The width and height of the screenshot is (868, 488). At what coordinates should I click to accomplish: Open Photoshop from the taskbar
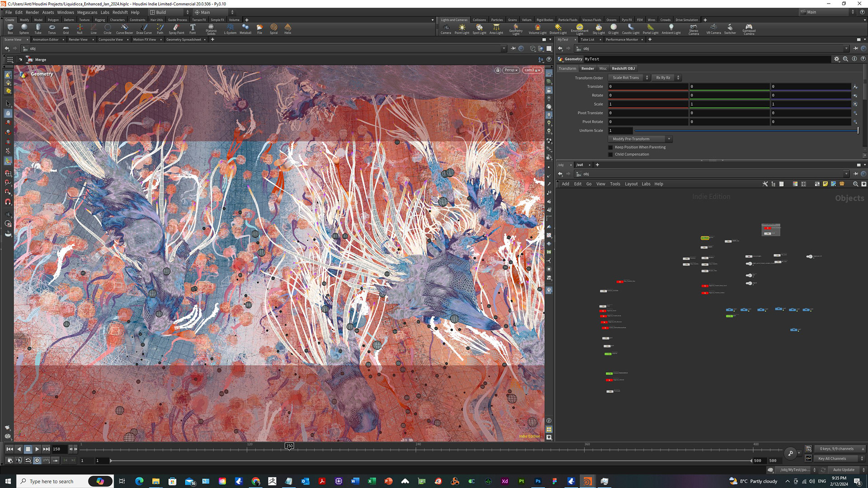point(538,481)
